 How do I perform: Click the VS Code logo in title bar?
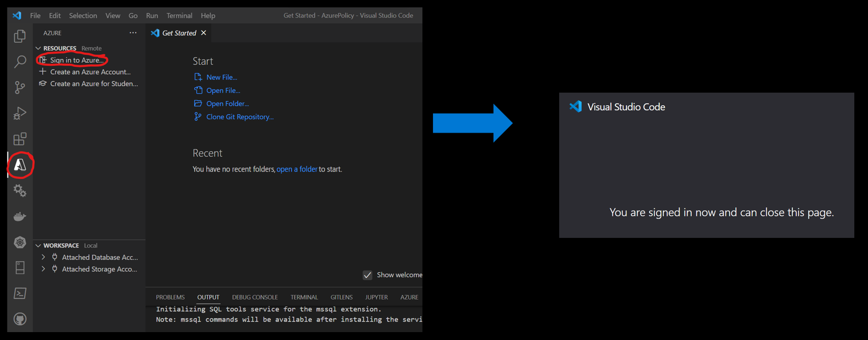click(x=17, y=15)
